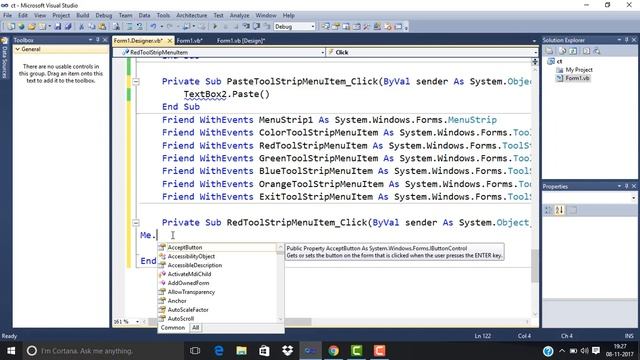The image size is (640, 360).
Task: Open Dropbox from the taskbar
Action: (x=287, y=351)
